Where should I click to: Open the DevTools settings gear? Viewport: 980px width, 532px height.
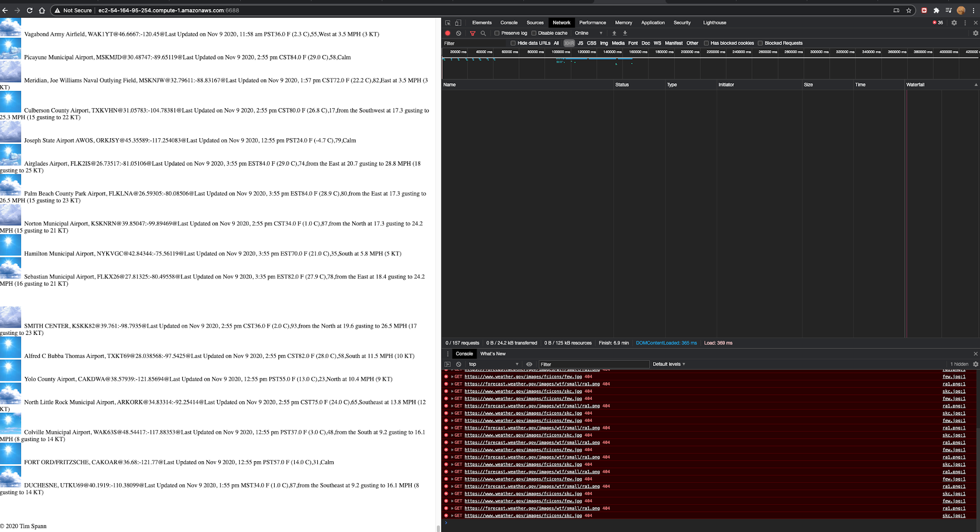[x=954, y=22]
